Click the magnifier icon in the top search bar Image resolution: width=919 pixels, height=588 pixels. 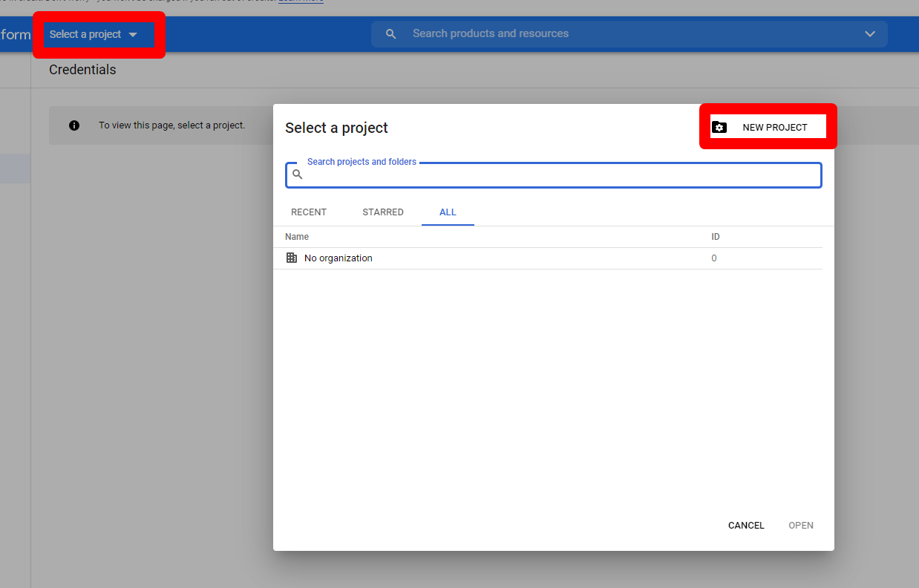click(x=391, y=34)
